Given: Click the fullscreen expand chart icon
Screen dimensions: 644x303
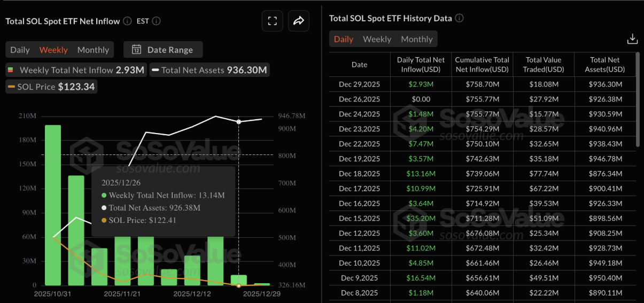Looking at the screenshot, I should click(x=272, y=21).
